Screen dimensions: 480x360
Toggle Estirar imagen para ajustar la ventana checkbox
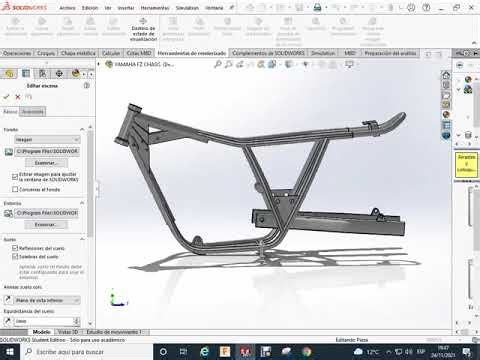click(15, 177)
